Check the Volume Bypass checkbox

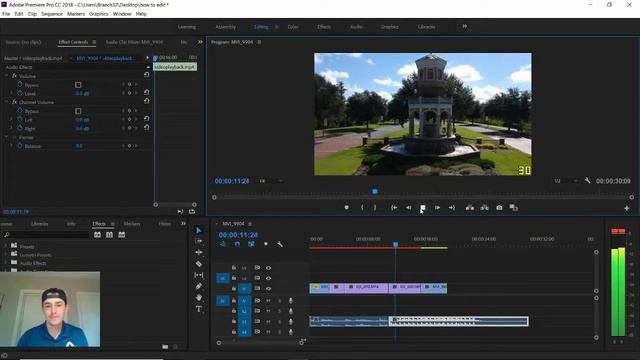pyautogui.click(x=78, y=85)
